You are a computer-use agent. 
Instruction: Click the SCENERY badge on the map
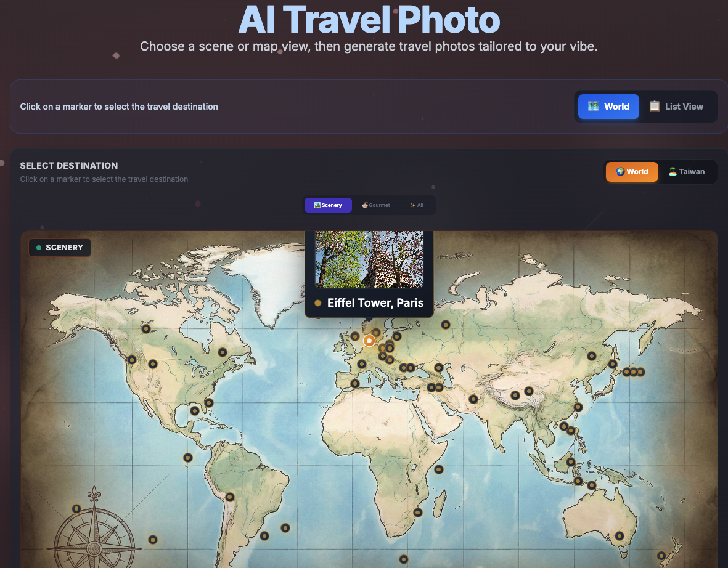coord(60,247)
